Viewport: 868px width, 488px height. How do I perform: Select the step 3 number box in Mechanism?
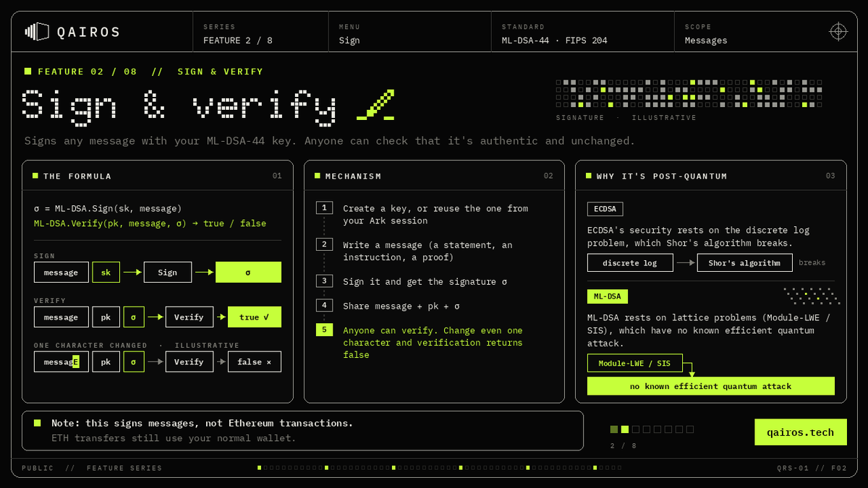[x=325, y=281]
